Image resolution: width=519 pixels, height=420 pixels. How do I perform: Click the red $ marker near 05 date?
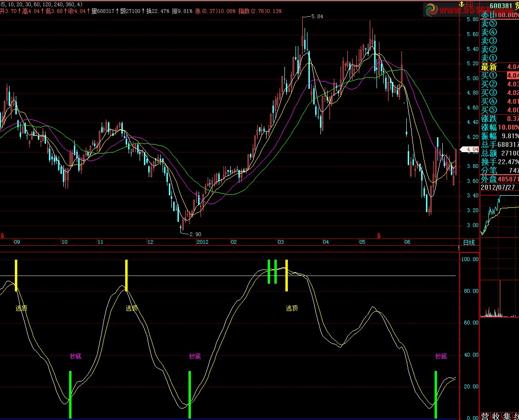(x=378, y=235)
